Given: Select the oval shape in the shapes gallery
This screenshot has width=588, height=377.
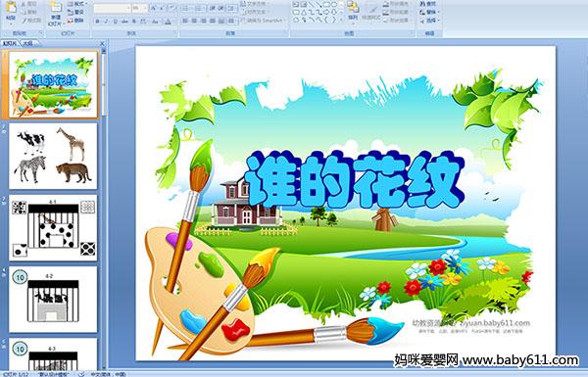Looking at the screenshot, I should pyautogui.click(x=333, y=5).
